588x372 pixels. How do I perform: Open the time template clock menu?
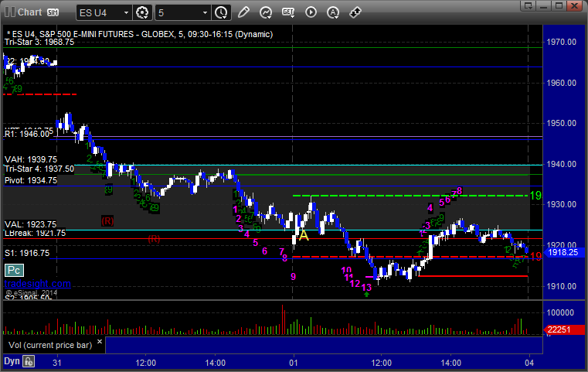click(221, 13)
